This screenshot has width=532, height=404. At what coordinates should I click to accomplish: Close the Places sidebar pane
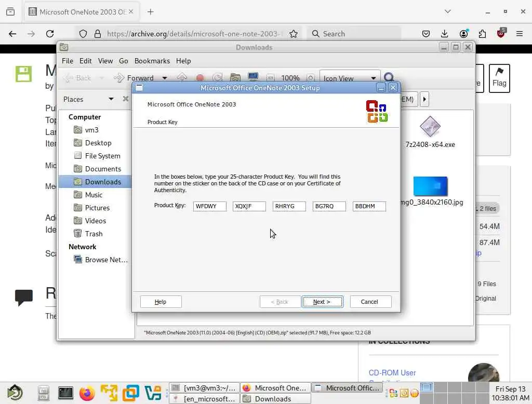point(126,99)
